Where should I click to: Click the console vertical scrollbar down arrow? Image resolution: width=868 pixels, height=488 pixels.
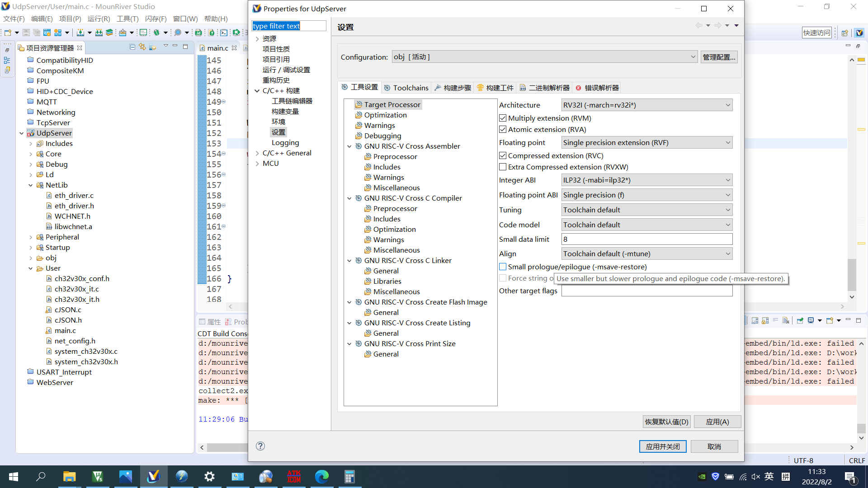pyautogui.click(x=861, y=437)
